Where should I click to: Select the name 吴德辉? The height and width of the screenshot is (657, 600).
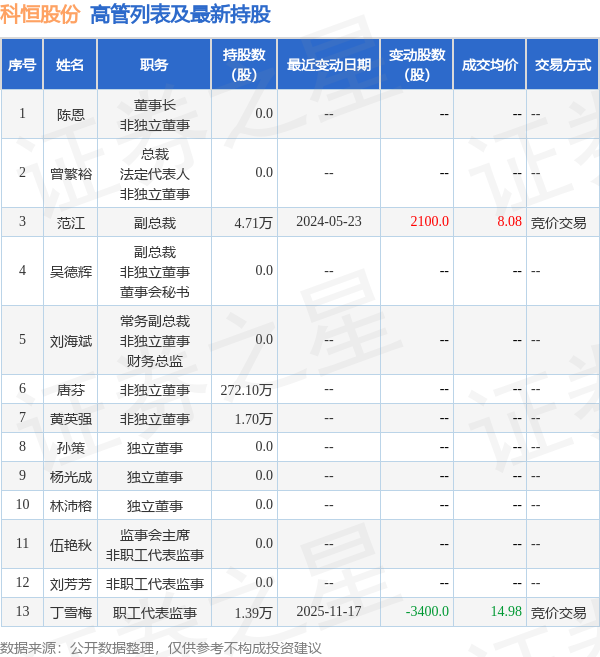pyautogui.click(x=71, y=272)
